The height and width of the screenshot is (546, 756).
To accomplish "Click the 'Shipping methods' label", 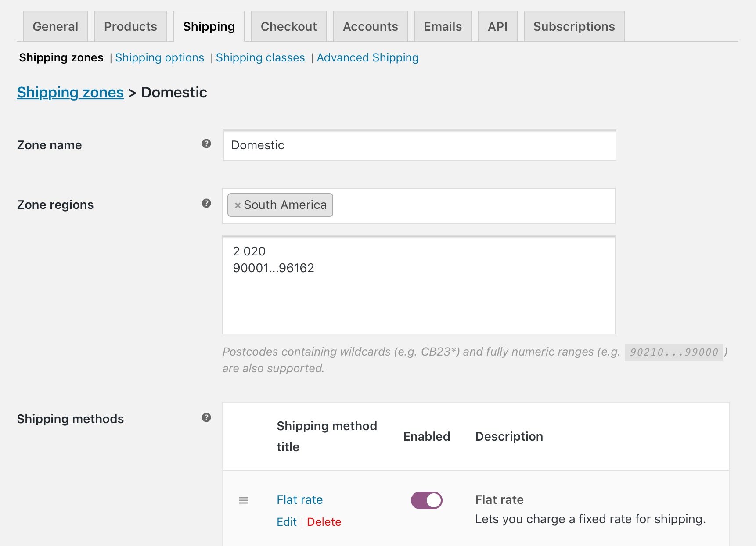I will 70,419.
